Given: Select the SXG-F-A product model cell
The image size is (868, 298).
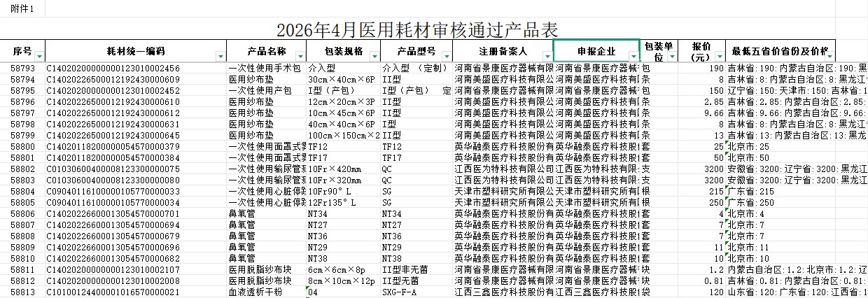Looking at the screenshot, I should [416, 292].
